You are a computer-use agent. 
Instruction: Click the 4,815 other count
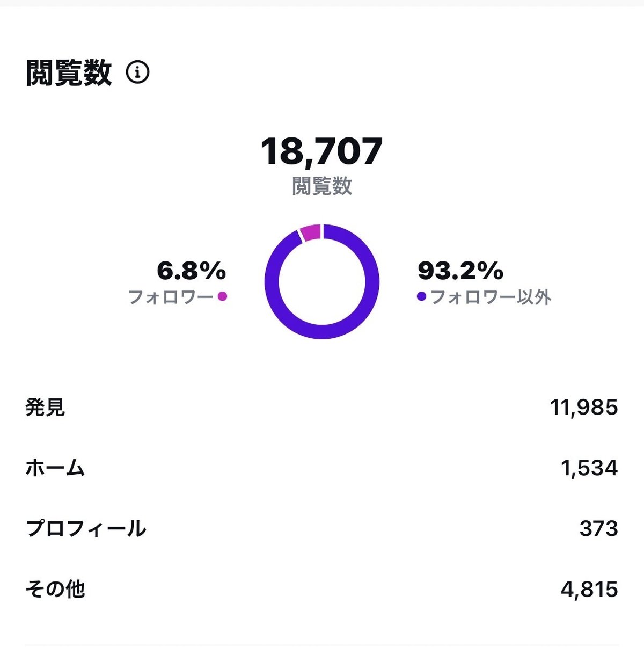pyautogui.click(x=589, y=590)
